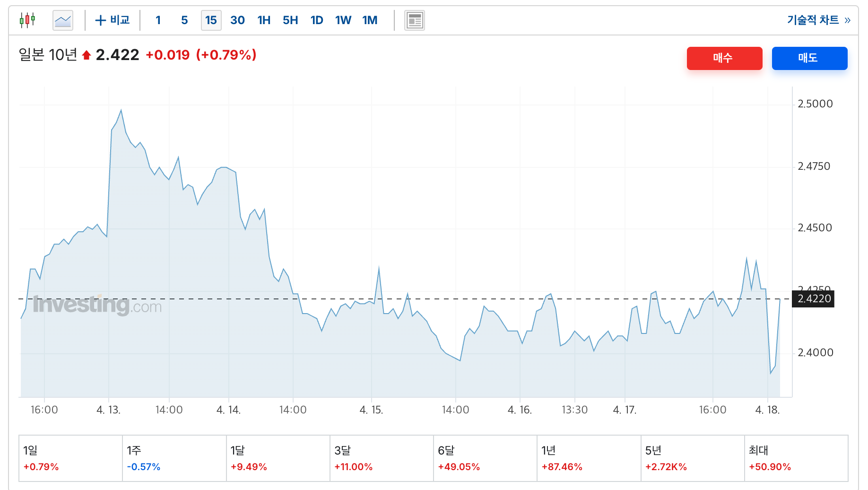The image size is (868, 490).
Task: Select the 1M interval
Action: coord(370,20)
